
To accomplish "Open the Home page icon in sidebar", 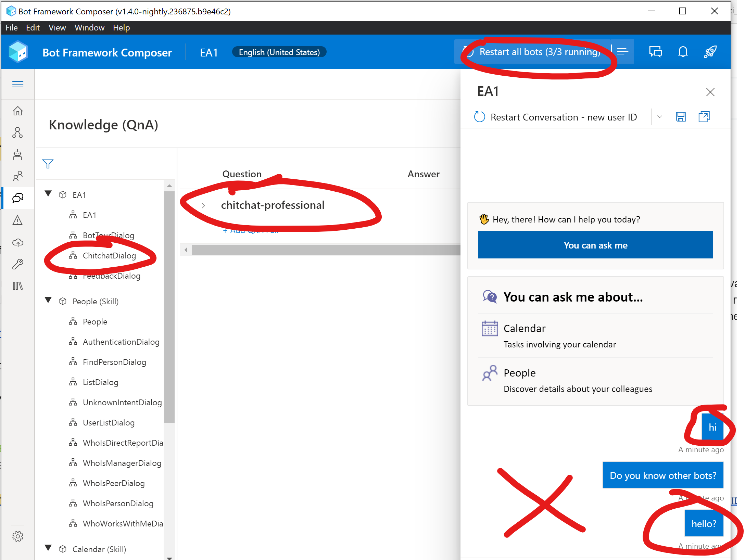I will coord(18,111).
